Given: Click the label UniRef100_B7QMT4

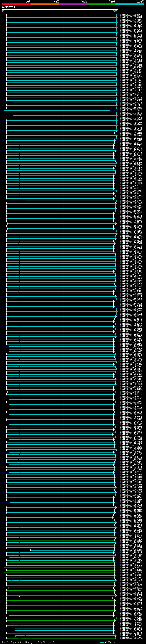Looking at the screenshot, I should coord(131,296).
